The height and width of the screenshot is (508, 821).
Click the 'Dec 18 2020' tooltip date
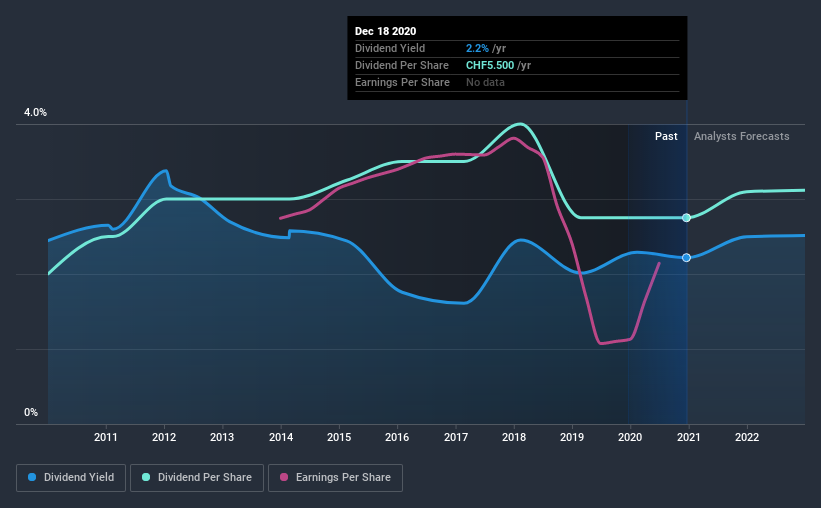pyautogui.click(x=385, y=31)
